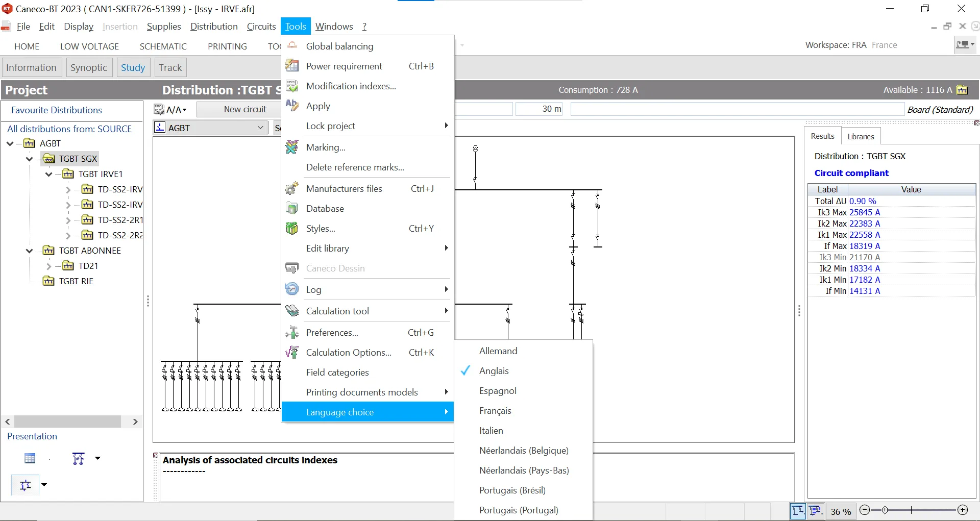The width and height of the screenshot is (980, 521).
Task: Click All distributions from: SOURCE link
Action: tap(69, 129)
